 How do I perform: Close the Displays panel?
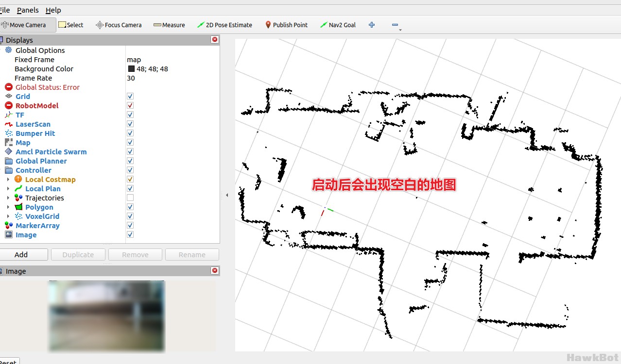click(x=215, y=40)
